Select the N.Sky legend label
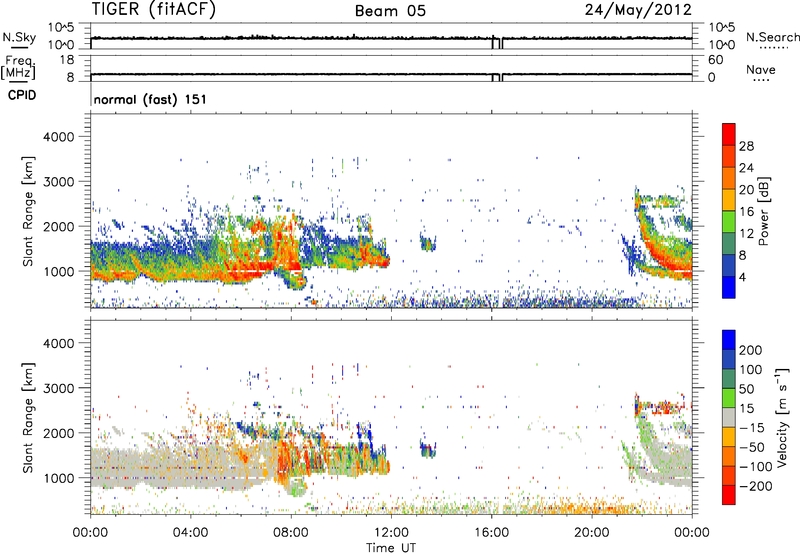 (19, 37)
